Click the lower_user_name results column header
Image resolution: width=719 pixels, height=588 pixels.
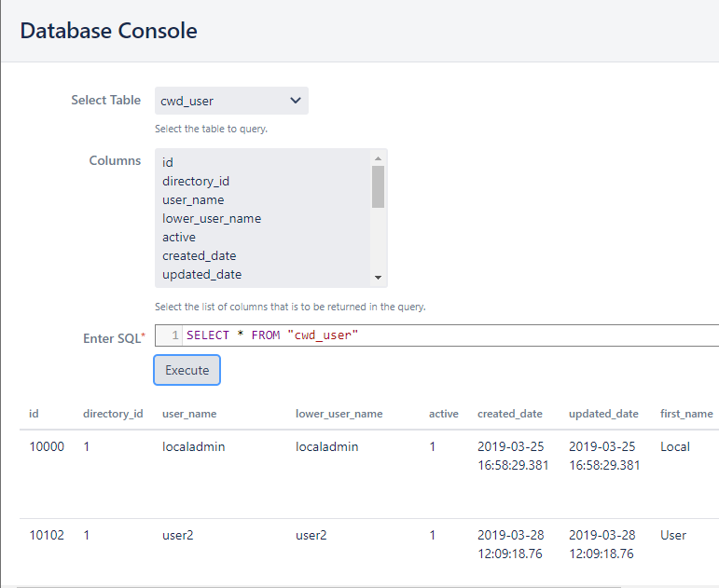339,414
